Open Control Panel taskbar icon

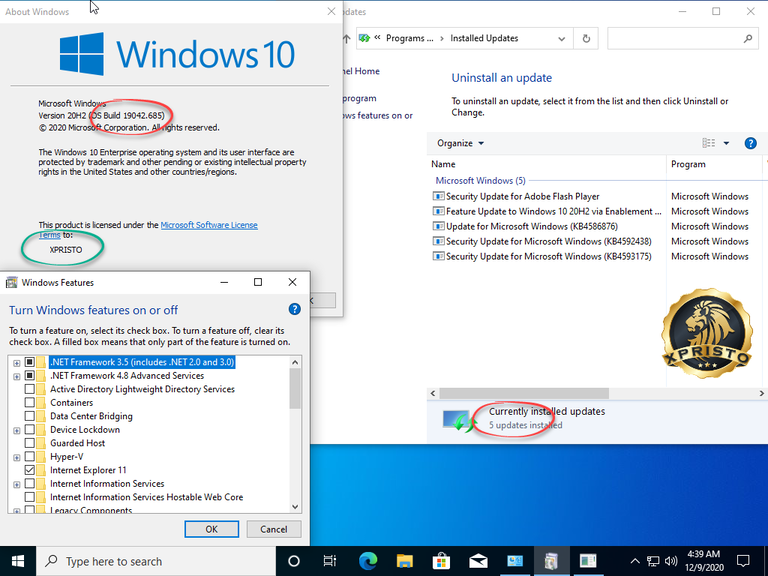point(515,561)
